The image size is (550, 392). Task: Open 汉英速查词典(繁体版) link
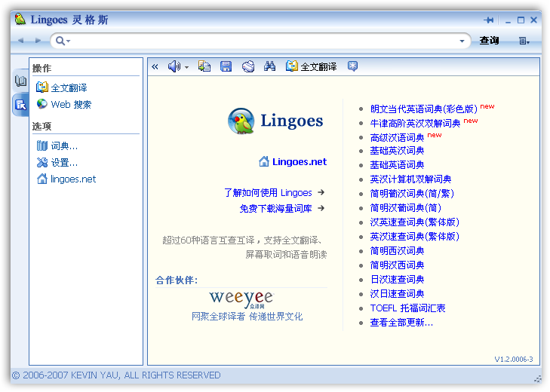(415, 222)
